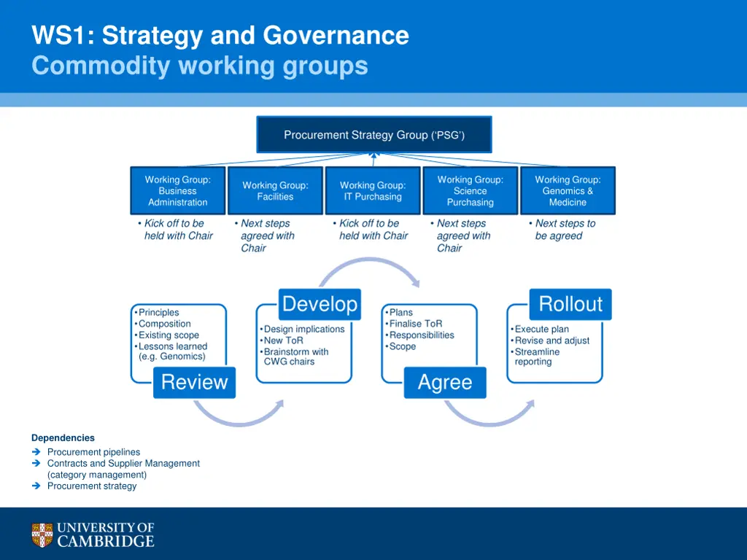Select Working Group: Facilities box

(x=275, y=190)
